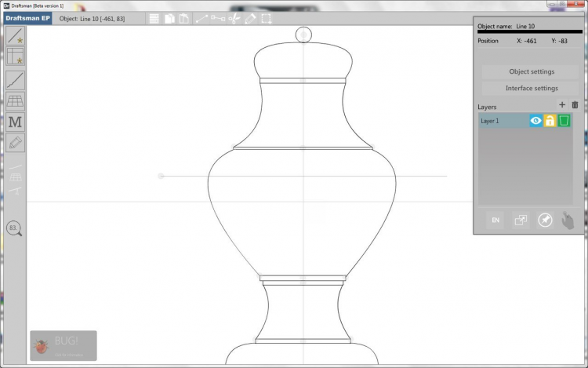Choose the curved line drawing tool
The width and height of the screenshot is (588, 368).
tap(16, 80)
